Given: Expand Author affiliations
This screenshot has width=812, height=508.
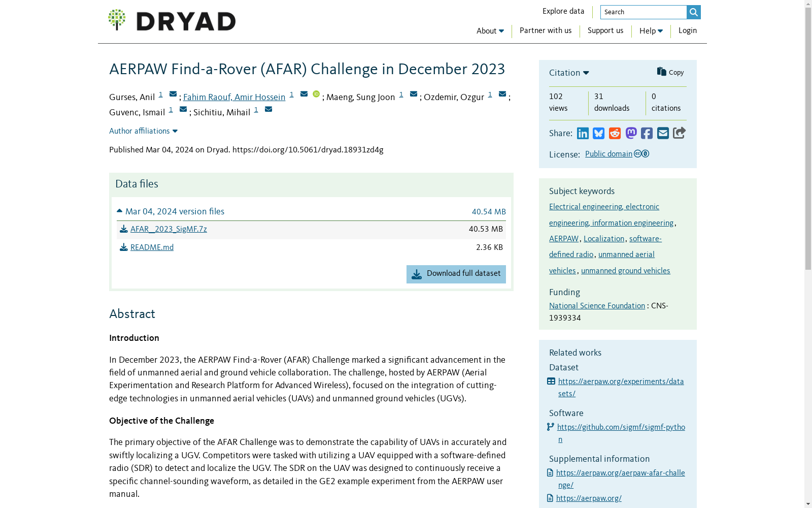Looking at the screenshot, I should [x=144, y=131].
